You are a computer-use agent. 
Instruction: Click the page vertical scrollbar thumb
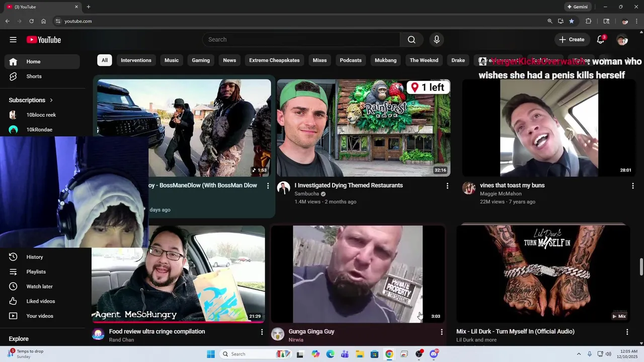(641, 266)
